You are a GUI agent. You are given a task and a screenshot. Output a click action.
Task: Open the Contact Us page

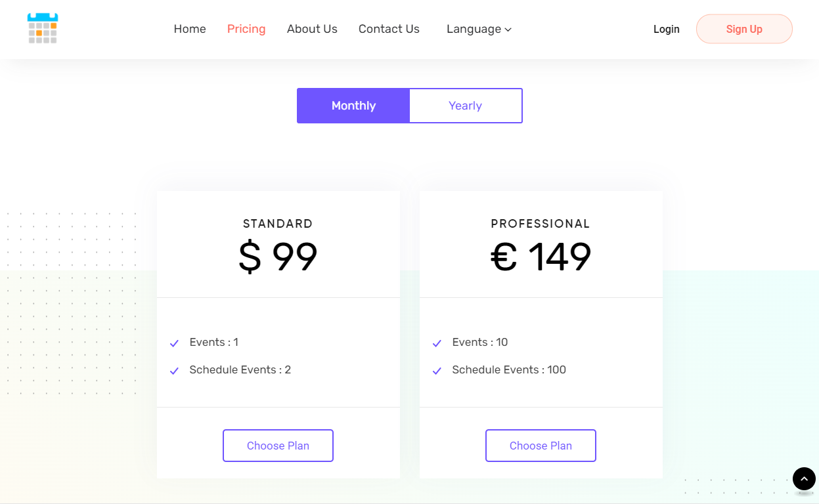click(x=389, y=29)
